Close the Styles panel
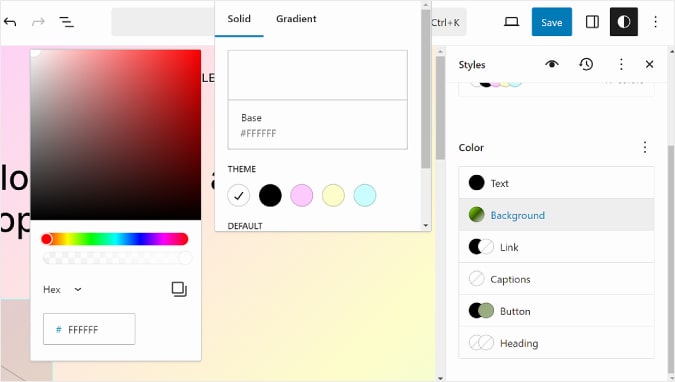The image size is (675, 382). click(x=649, y=64)
